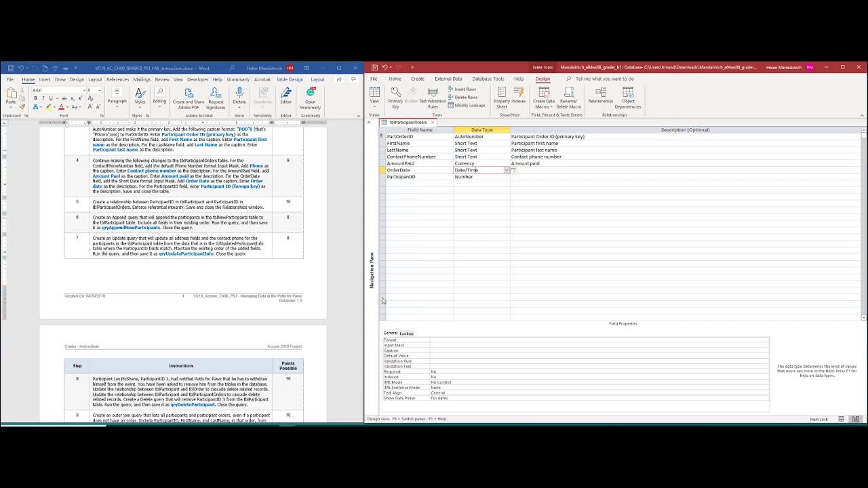Click Rename/Delete Macro icon

tap(568, 97)
